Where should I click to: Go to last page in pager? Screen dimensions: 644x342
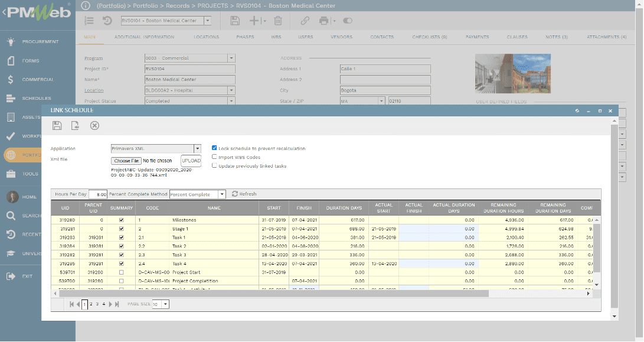tap(117, 304)
